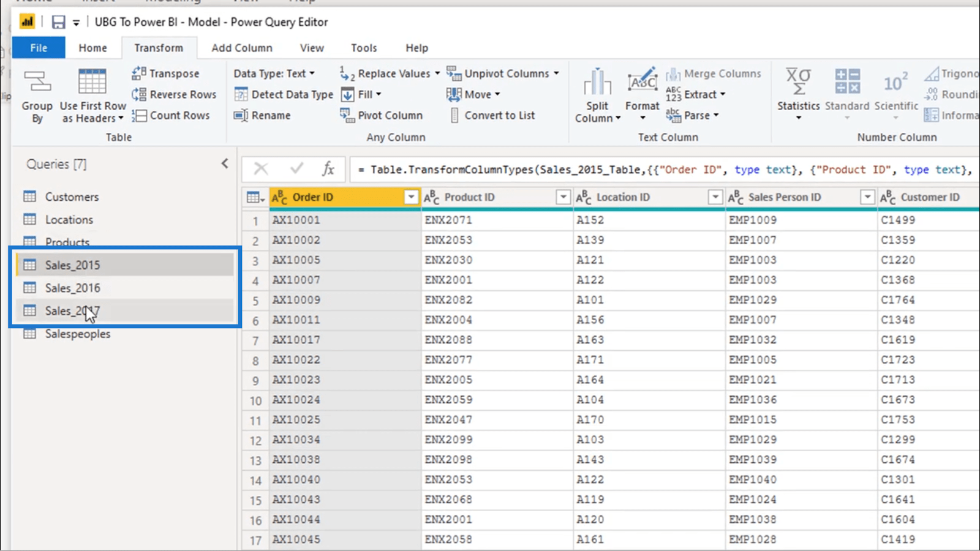Open the Location ID column filter dropdown
This screenshot has height=551, width=980.
(715, 197)
